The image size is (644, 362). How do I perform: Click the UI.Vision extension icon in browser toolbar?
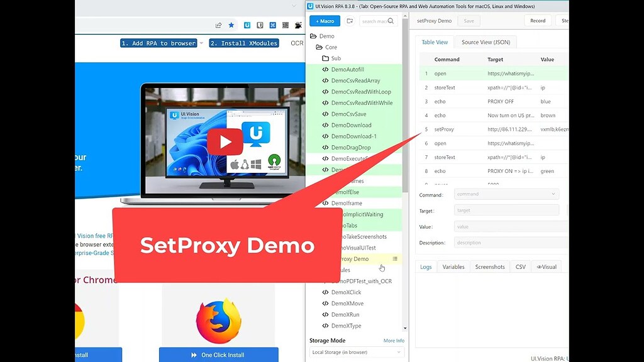pyautogui.click(x=247, y=25)
